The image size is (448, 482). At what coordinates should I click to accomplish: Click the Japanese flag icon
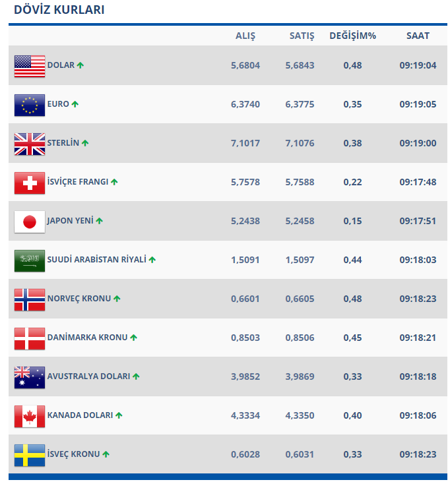point(30,222)
